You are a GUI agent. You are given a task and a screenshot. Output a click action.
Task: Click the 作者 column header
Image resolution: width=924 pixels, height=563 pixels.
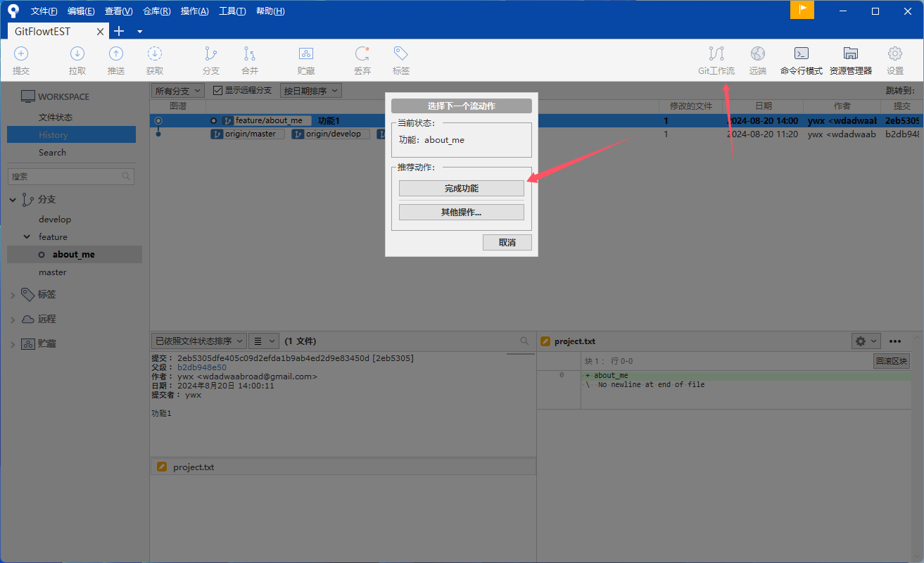[x=842, y=106]
